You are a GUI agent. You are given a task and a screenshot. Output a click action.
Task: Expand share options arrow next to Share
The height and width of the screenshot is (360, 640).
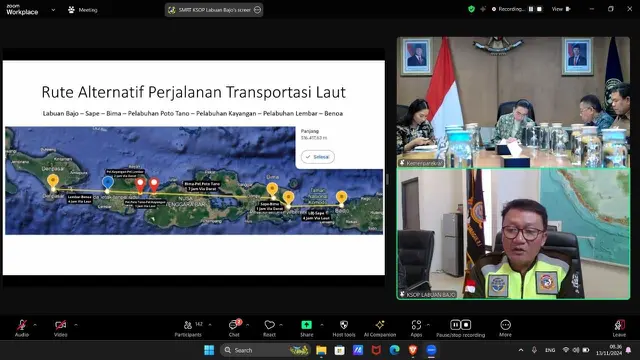coord(322,325)
